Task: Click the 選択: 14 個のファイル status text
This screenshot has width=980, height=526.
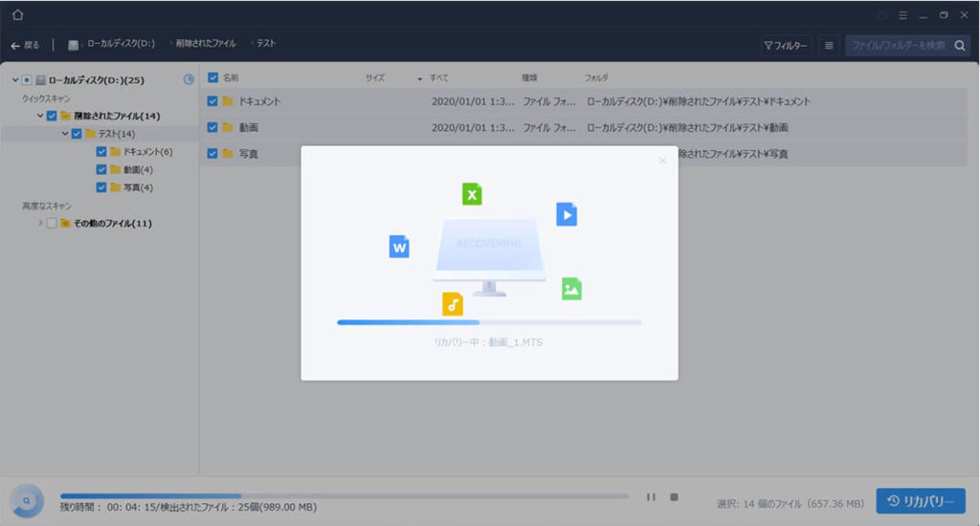Action: click(791, 503)
